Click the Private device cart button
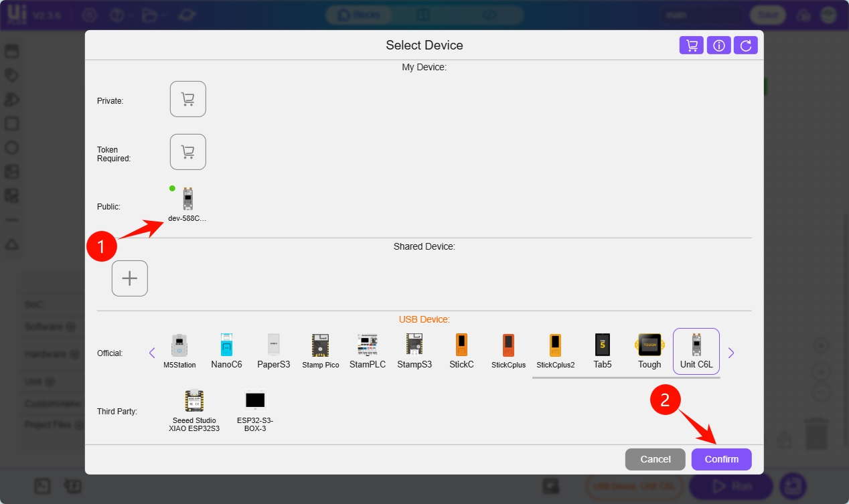 click(187, 99)
